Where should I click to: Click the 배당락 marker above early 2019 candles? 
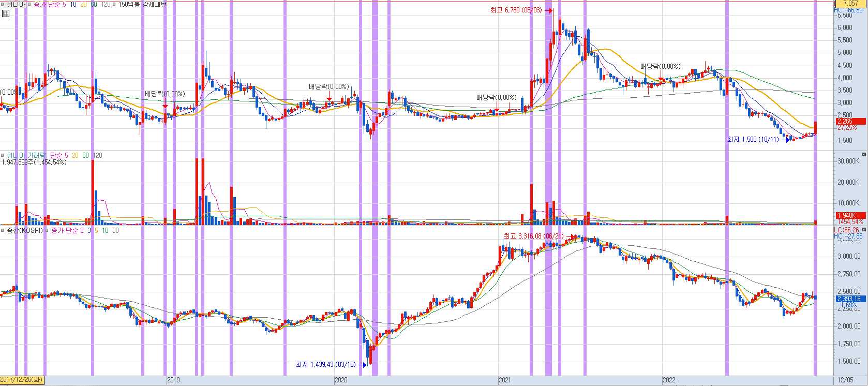[164, 94]
